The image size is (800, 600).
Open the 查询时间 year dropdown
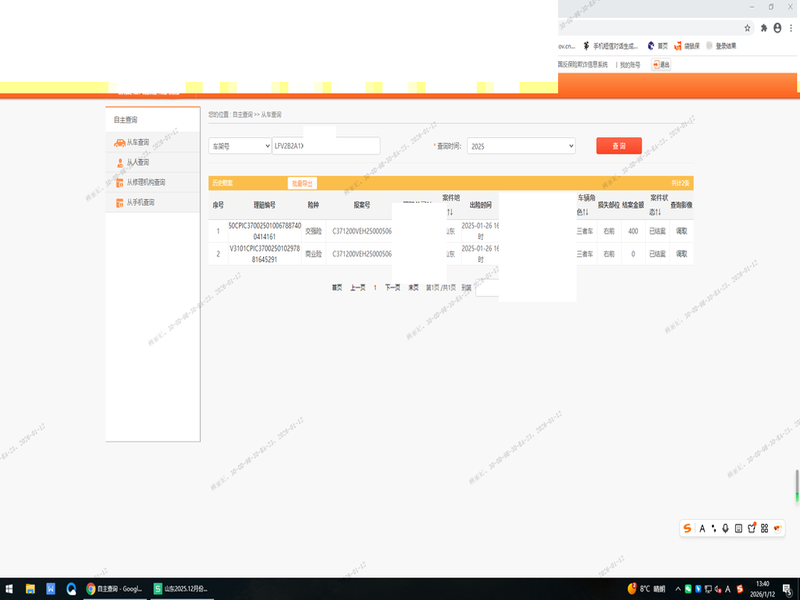tap(521, 146)
